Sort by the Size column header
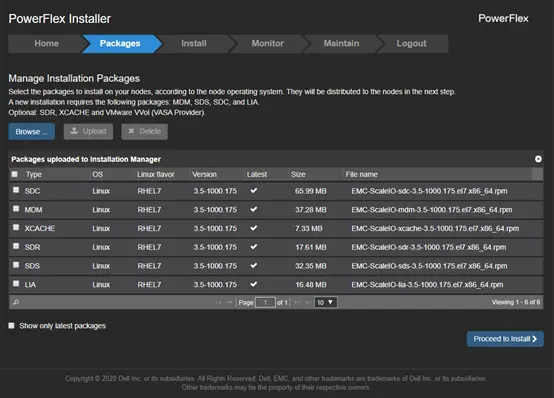 click(298, 174)
